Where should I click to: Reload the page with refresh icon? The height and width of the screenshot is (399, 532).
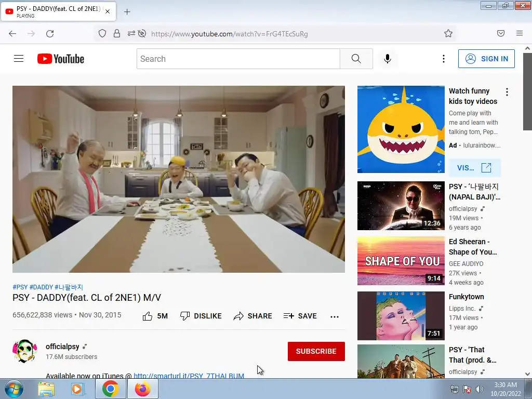tap(50, 33)
